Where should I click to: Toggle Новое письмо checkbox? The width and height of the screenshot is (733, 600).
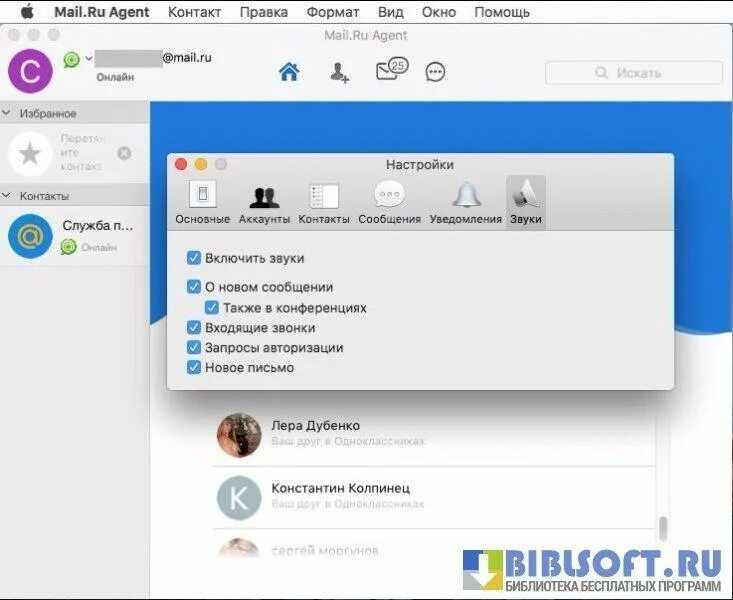(x=194, y=367)
